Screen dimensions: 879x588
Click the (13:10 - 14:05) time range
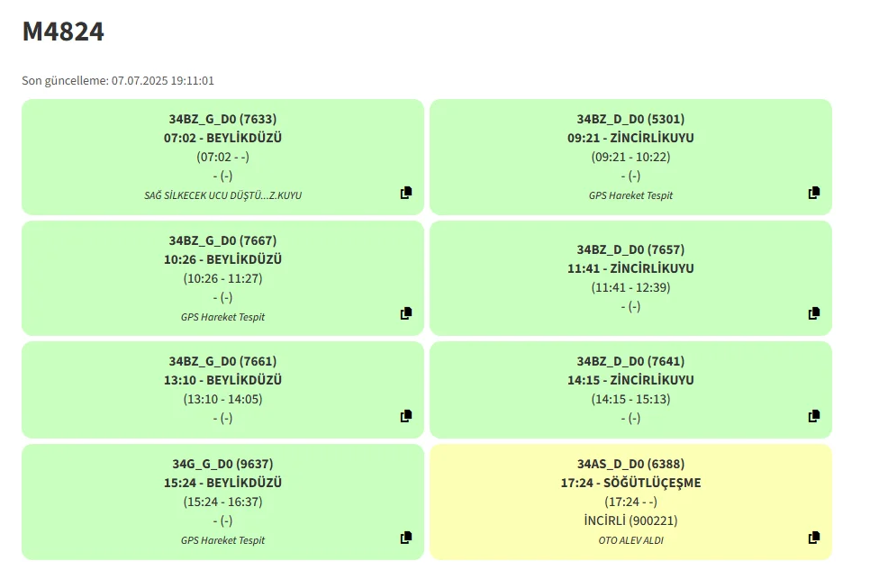[x=222, y=399]
